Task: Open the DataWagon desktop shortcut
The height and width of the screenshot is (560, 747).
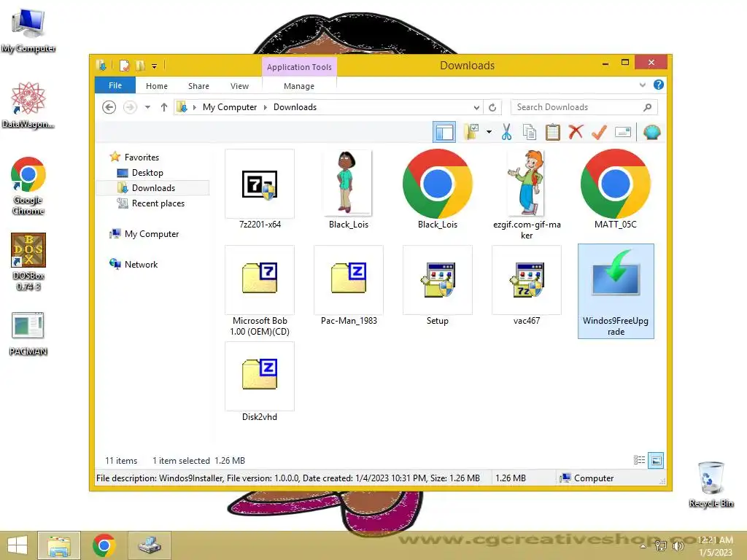Action: (28, 105)
